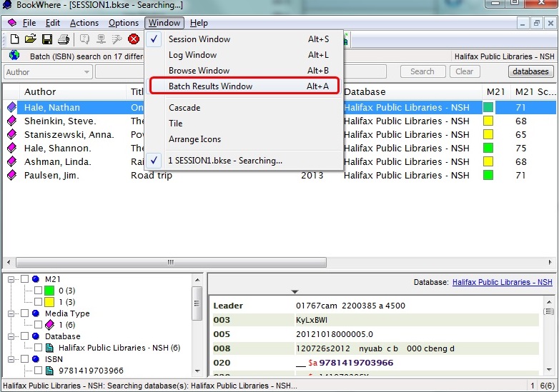The image size is (559, 392).
Task: Open a file using the folder icon
Action: (31, 39)
